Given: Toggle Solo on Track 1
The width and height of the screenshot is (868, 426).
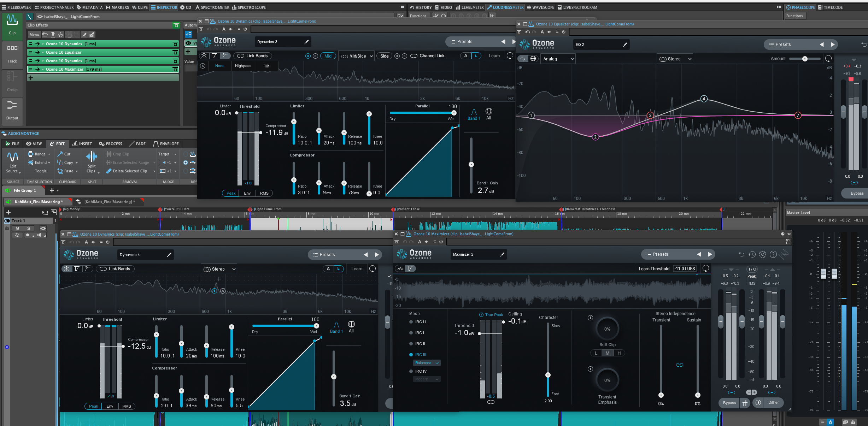Looking at the screenshot, I should pos(29,228).
